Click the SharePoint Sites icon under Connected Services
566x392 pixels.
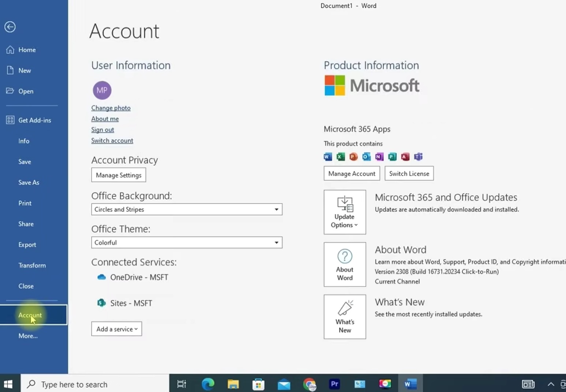tap(101, 303)
